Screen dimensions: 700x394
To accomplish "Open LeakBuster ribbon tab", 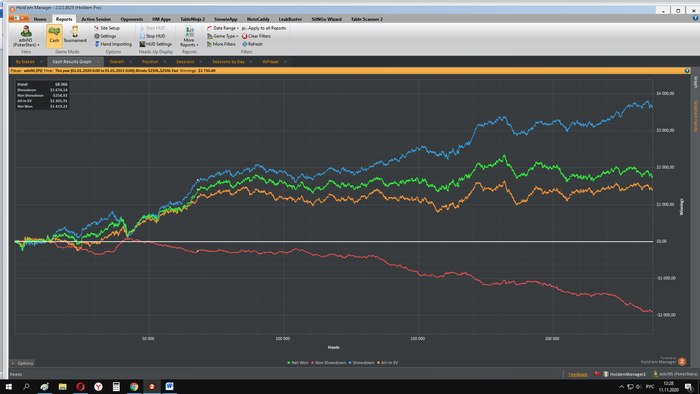I will click(x=290, y=19).
